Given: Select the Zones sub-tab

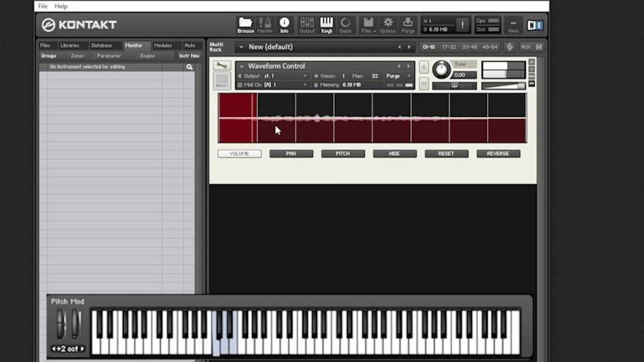Looking at the screenshot, I should tap(77, 56).
